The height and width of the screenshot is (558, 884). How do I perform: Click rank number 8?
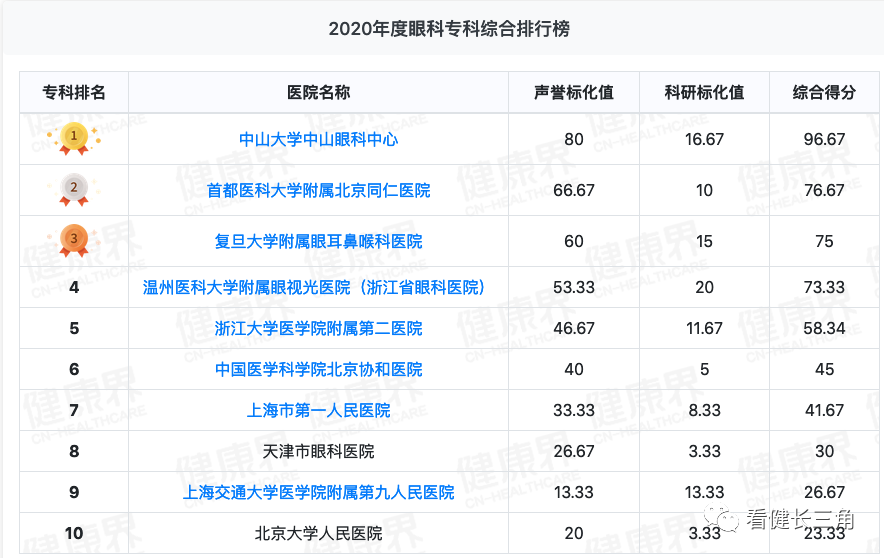pyautogui.click(x=74, y=451)
